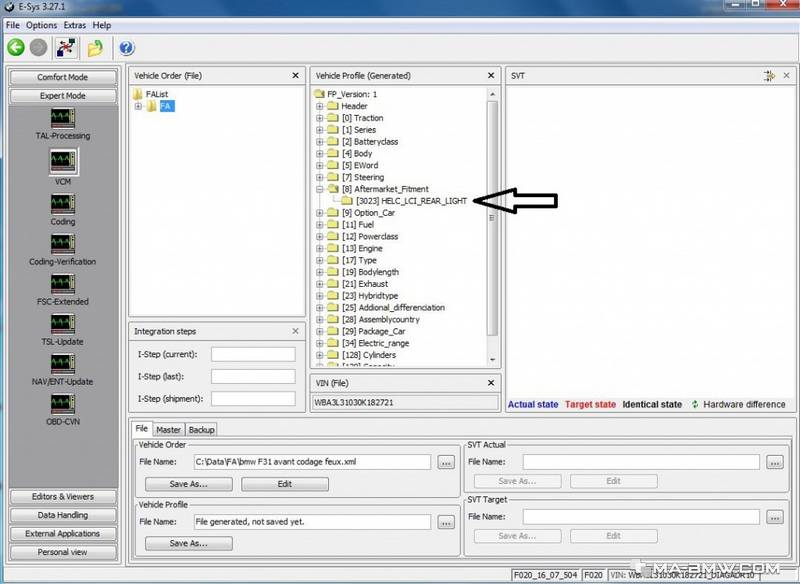The width and height of the screenshot is (800, 584).
Task: Click the connection icon in the toolbar
Action: click(x=66, y=48)
